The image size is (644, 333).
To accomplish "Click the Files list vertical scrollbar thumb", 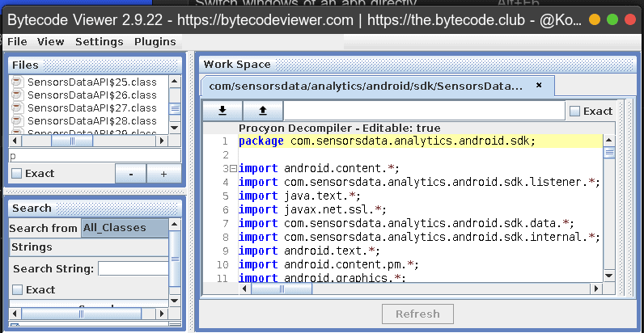I will [x=175, y=108].
